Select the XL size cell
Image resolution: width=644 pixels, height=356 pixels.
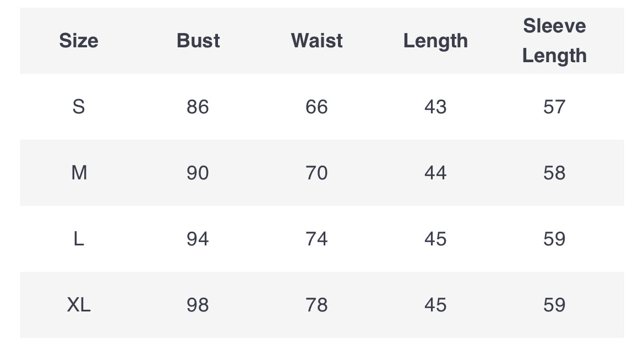(x=79, y=305)
